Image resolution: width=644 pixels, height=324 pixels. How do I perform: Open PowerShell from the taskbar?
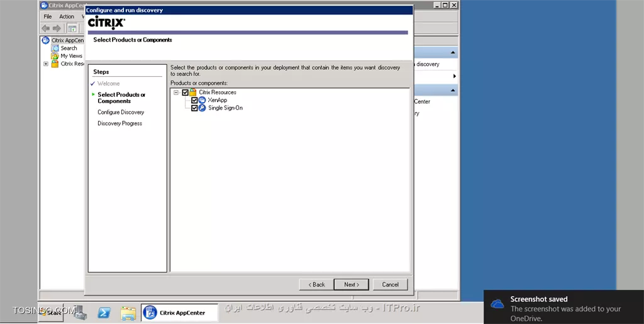pyautogui.click(x=104, y=313)
